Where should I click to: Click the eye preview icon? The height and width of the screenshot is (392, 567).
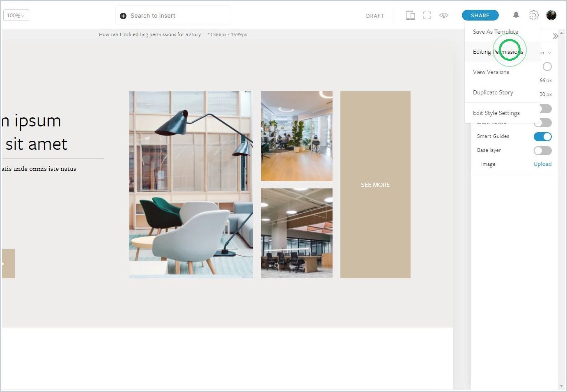(x=444, y=16)
